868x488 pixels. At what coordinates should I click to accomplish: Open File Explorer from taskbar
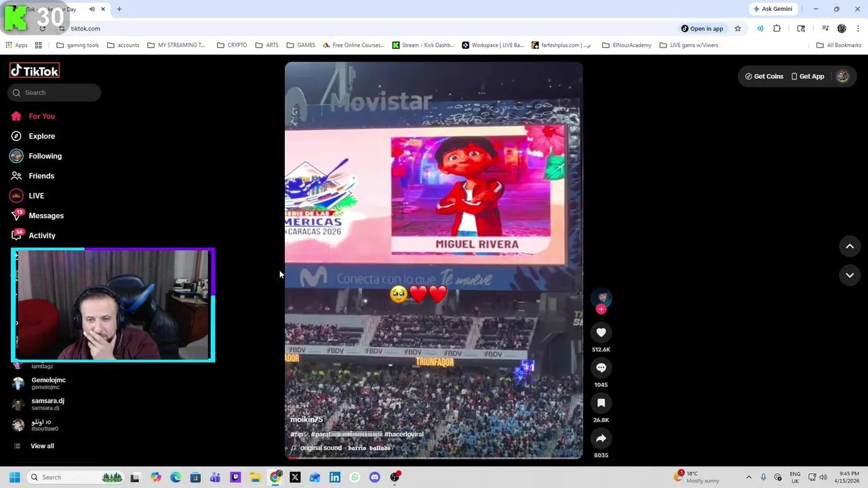pyautogui.click(x=255, y=477)
